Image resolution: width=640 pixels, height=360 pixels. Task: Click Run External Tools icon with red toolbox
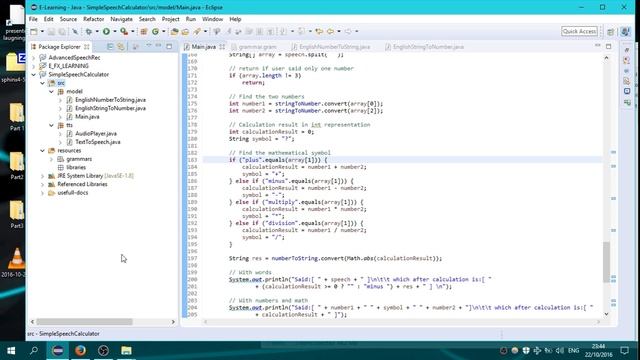(124, 31)
